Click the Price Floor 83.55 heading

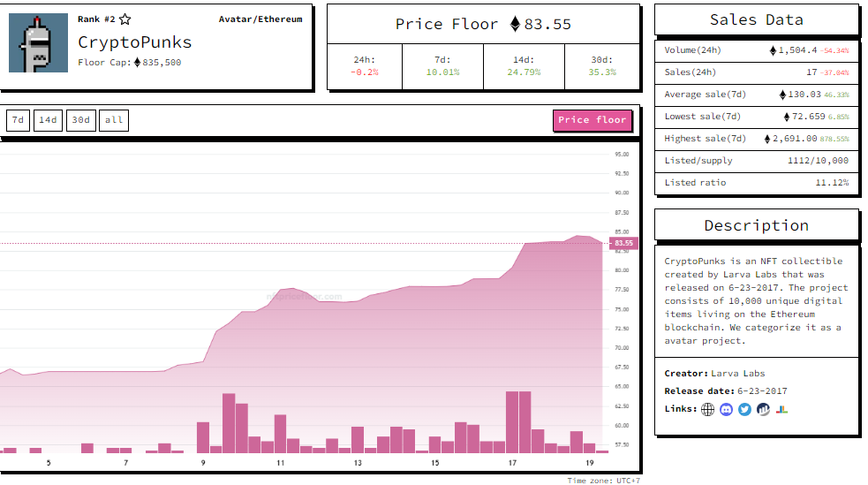coord(483,25)
